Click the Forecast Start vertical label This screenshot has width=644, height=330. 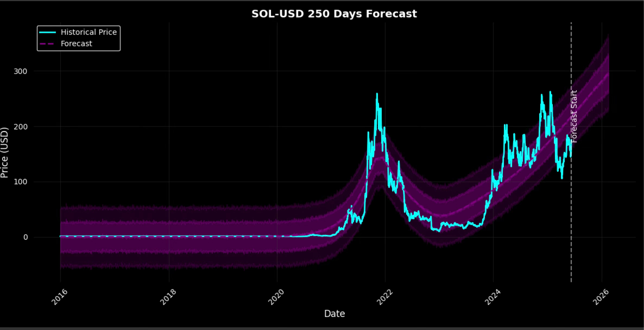(x=574, y=116)
